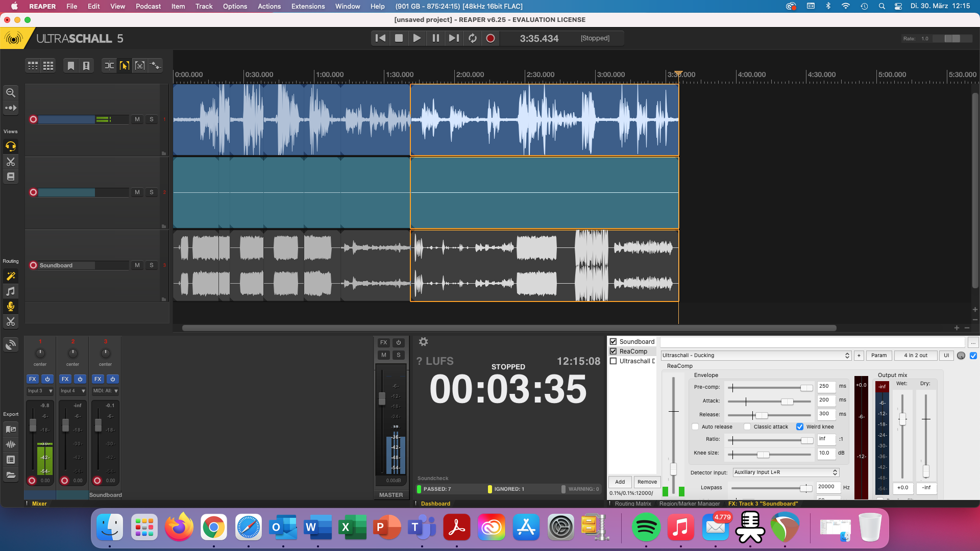Click the export chapter images icon

click(x=10, y=429)
